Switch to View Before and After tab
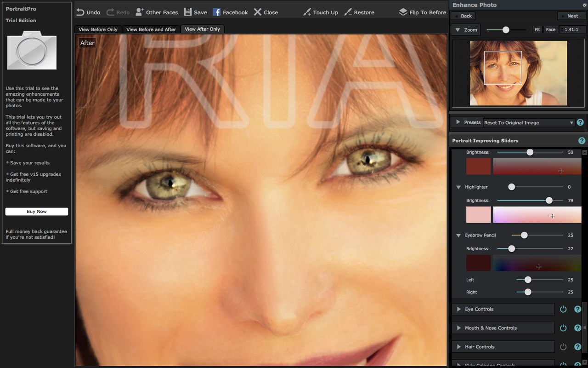588x368 pixels. (151, 29)
